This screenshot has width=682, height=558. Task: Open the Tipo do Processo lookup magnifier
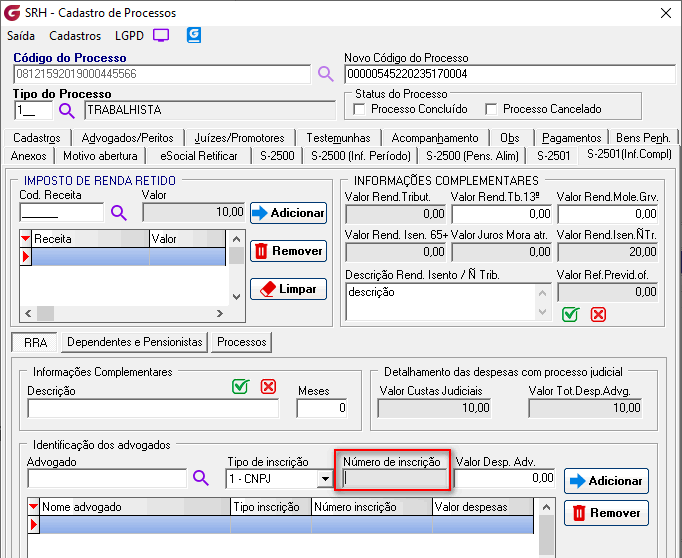(x=67, y=110)
